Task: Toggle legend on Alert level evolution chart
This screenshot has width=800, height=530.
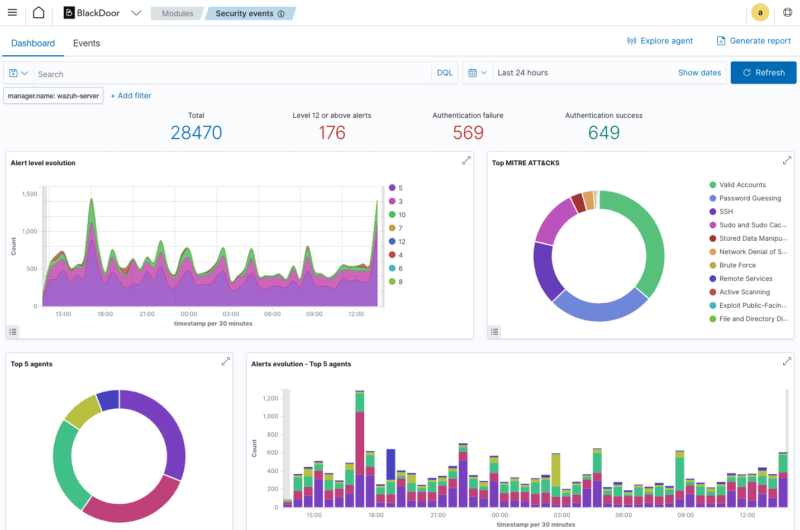Action: pos(14,331)
